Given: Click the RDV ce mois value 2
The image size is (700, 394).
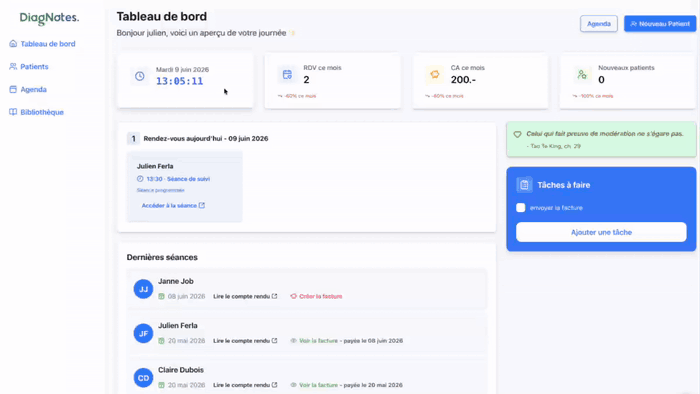Looking at the screenshot, I should [x=306, y=80].
